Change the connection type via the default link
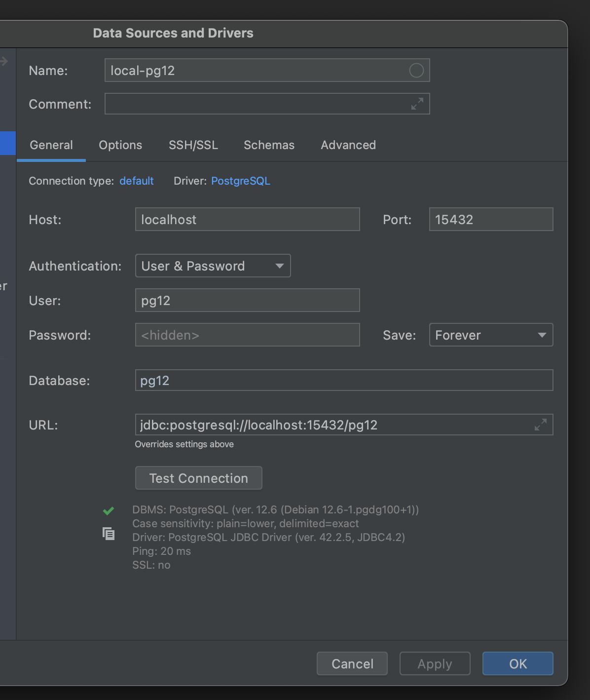Viewport: 590px width, 700px height. pos(137,181)
